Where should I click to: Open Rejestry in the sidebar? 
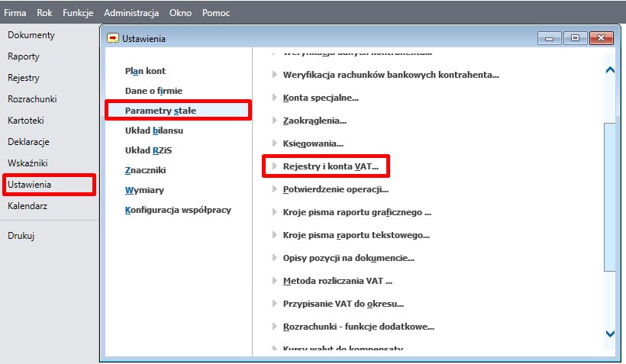click(x=24, y=78)
